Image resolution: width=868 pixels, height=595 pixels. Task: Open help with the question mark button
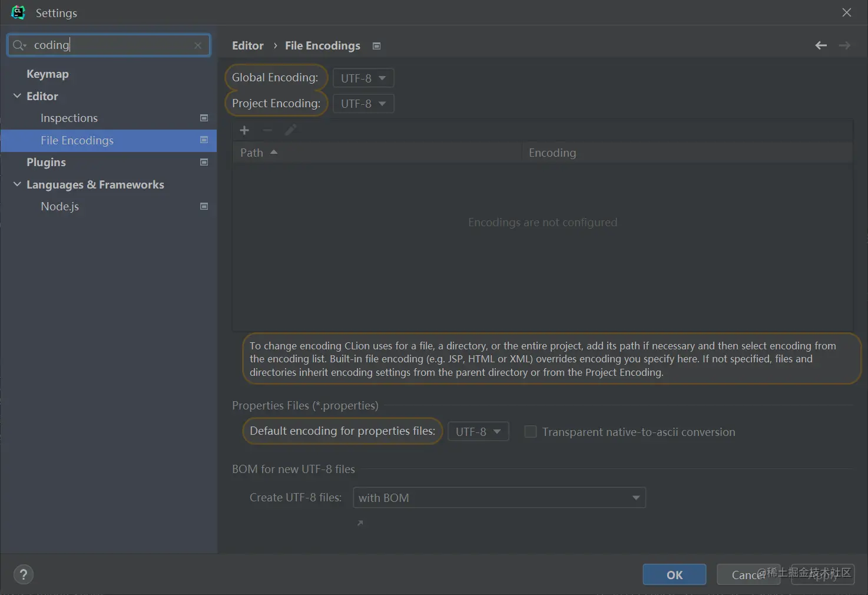pos(24,574)
